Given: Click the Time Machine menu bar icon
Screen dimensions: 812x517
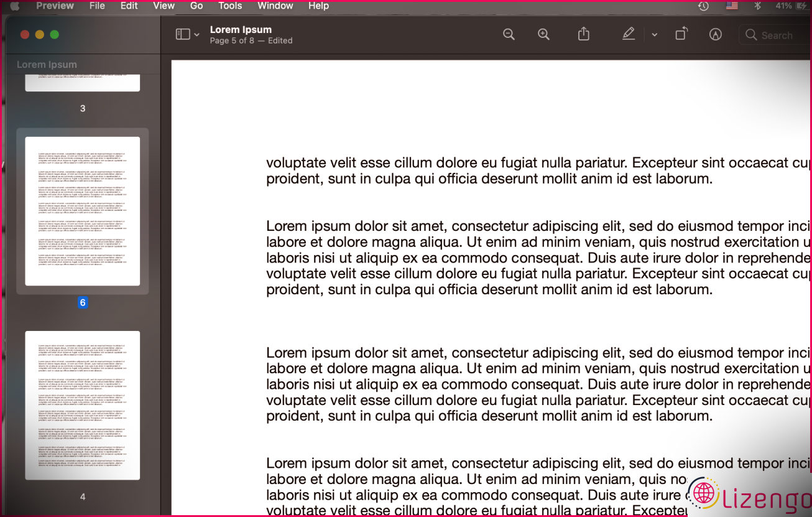Looking at the screenshot, I should tap(703, 6).
